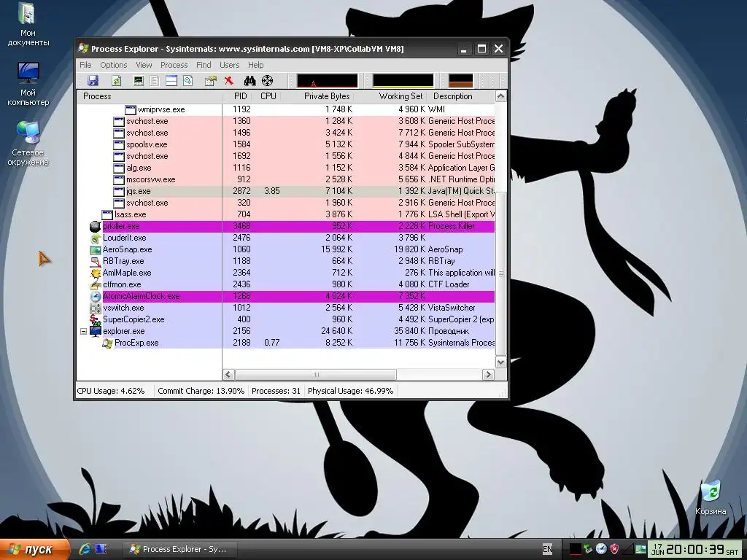Click the horizontal scrollbar thumb
Image resolution: width=747 pixels, height=560 pixels.
pos(315,375)
